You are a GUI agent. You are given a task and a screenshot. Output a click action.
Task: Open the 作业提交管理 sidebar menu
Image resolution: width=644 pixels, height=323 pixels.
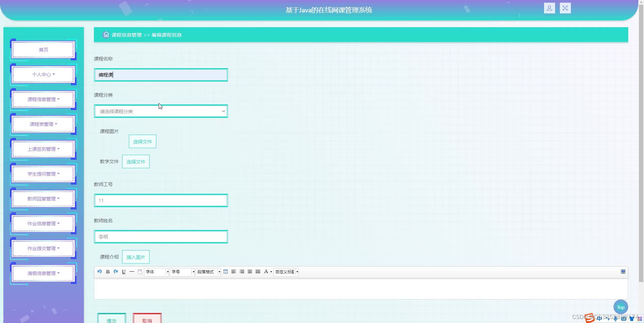pos(43,248)
